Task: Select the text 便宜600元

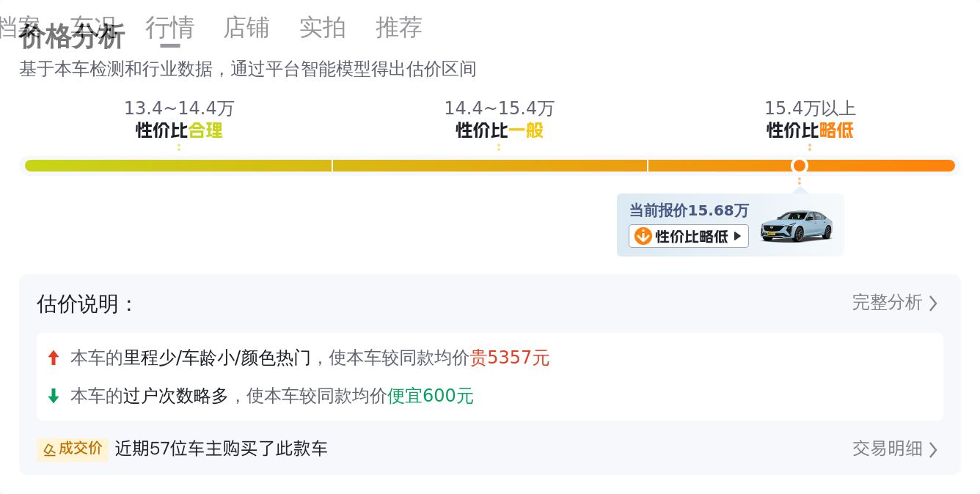Action: [431, 396]
